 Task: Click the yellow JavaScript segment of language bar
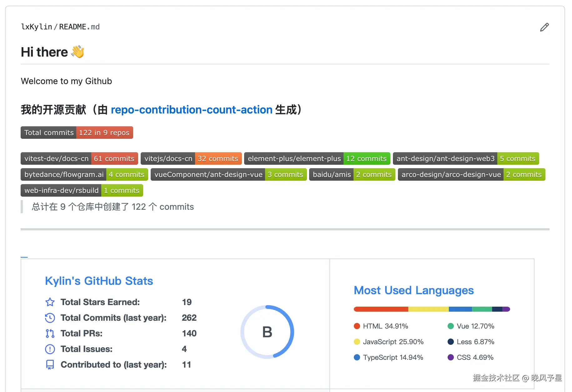429,309
